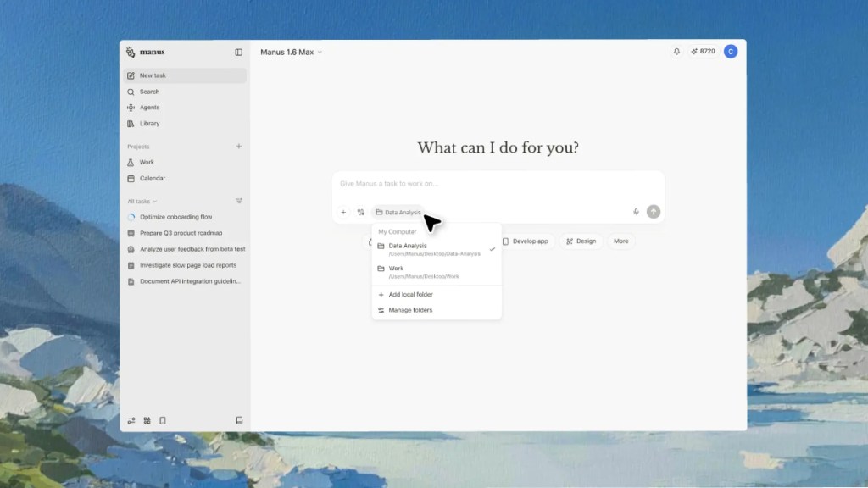The image size is (868, 488).
Task: Select Work folder in the dropdown list
Action: 437,272
